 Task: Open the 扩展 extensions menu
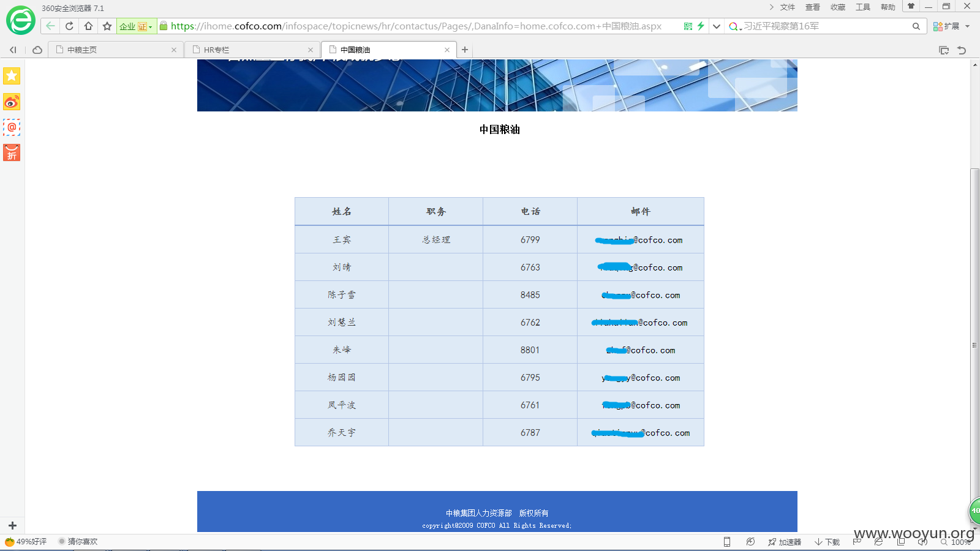click(951, 26)
